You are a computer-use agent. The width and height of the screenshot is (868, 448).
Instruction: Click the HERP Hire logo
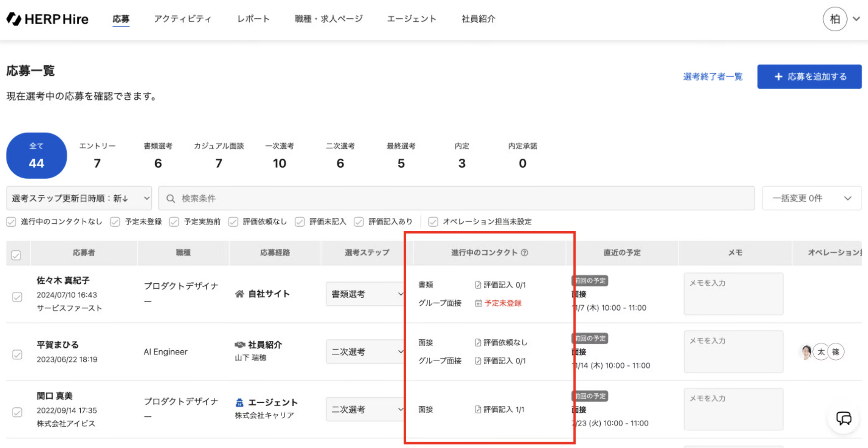47,19
